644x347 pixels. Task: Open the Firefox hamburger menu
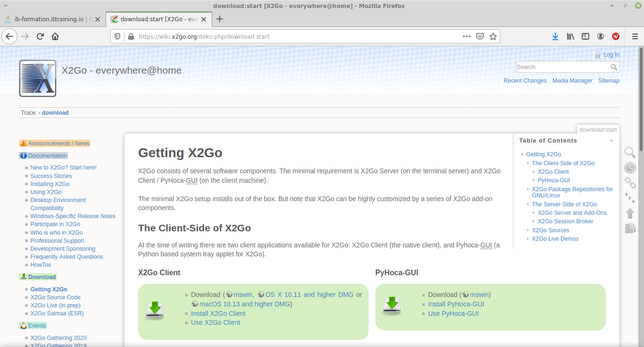click(x=635, y=36)
